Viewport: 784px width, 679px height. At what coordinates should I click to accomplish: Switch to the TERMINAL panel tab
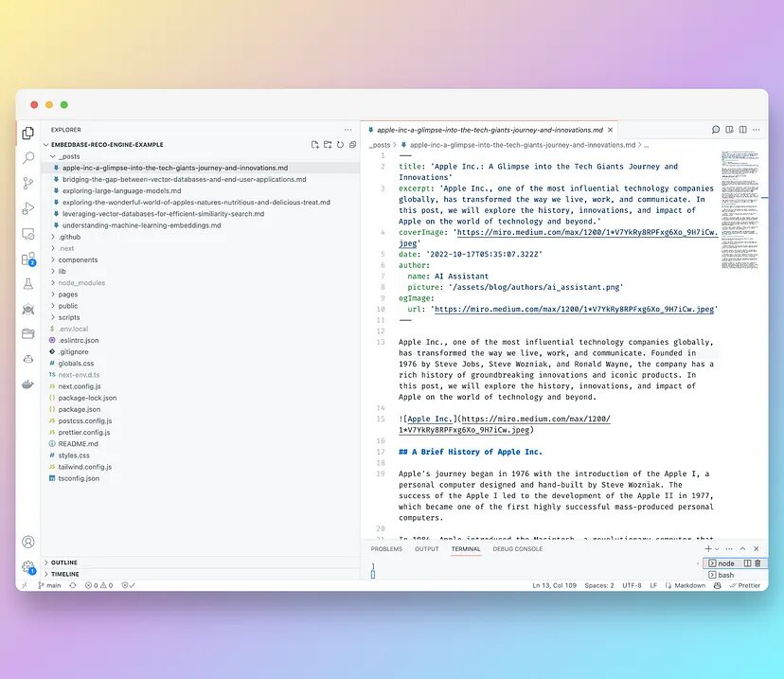[x=466, y=548]
